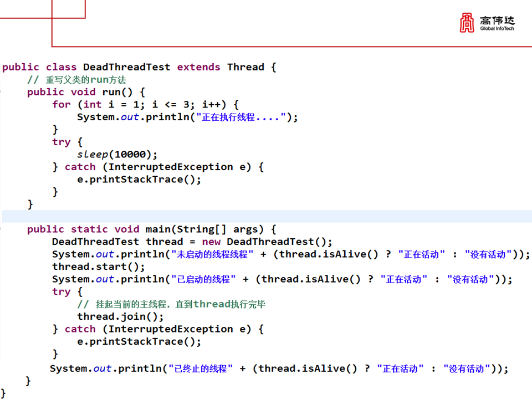Click the Thread superclass name after extends
The width and height of the screenshot is (532, 399).
coord(245,67)
